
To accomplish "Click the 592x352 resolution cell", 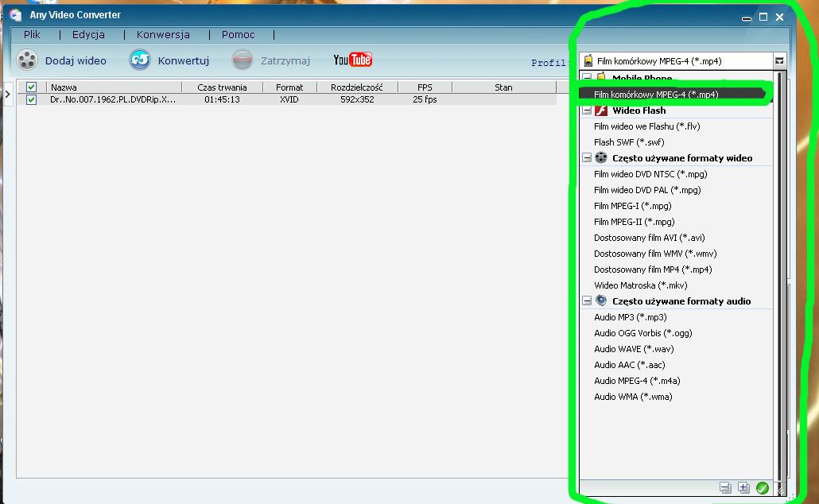I will [x=357, y=99].
